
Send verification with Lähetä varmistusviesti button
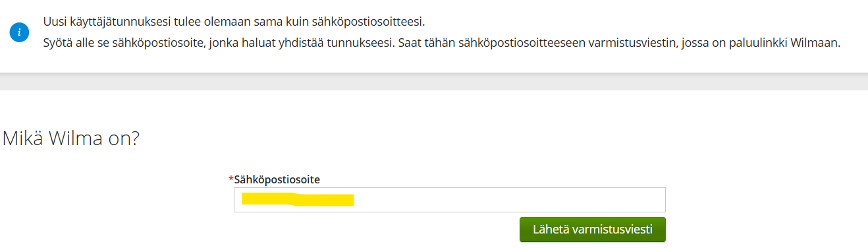pyautogui.click(x=592, y=230)
